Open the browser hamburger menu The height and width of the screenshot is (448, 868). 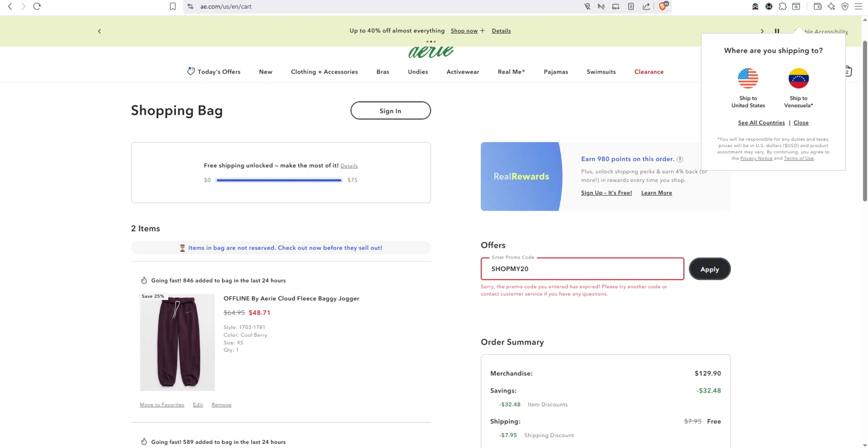coord(859,6)
